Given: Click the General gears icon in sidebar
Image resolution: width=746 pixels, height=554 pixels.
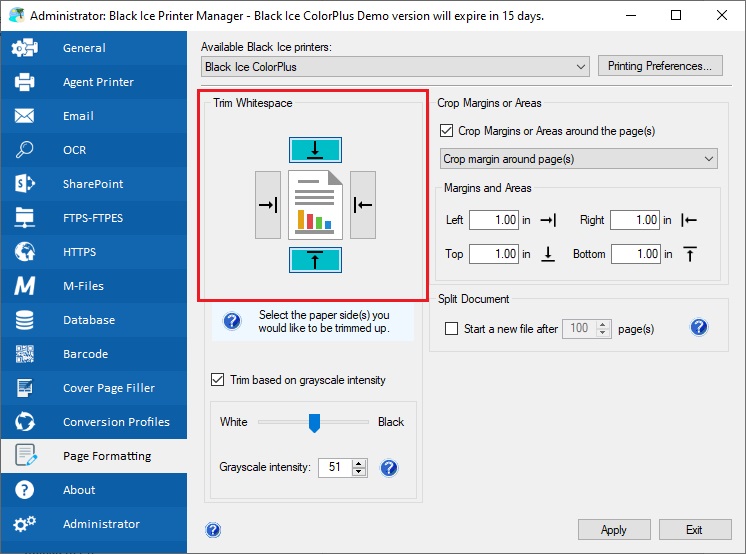Looking at the screenshot, I should [25, 48].
